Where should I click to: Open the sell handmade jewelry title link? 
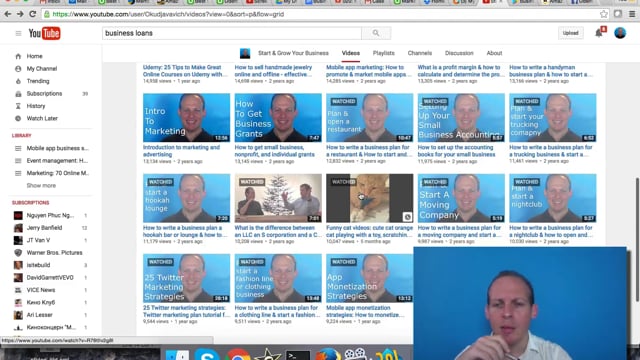tap(274, 71)
